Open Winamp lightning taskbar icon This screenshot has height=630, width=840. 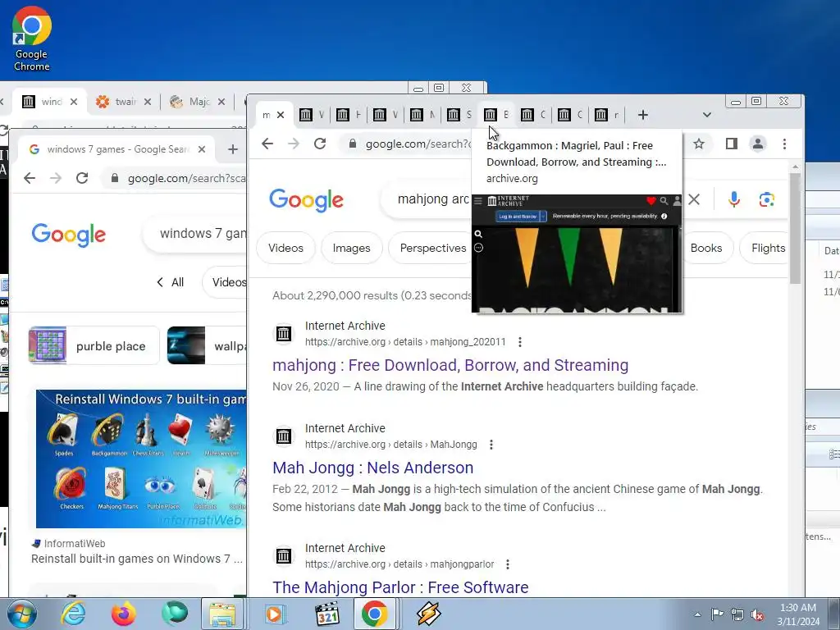click(429, 614)
